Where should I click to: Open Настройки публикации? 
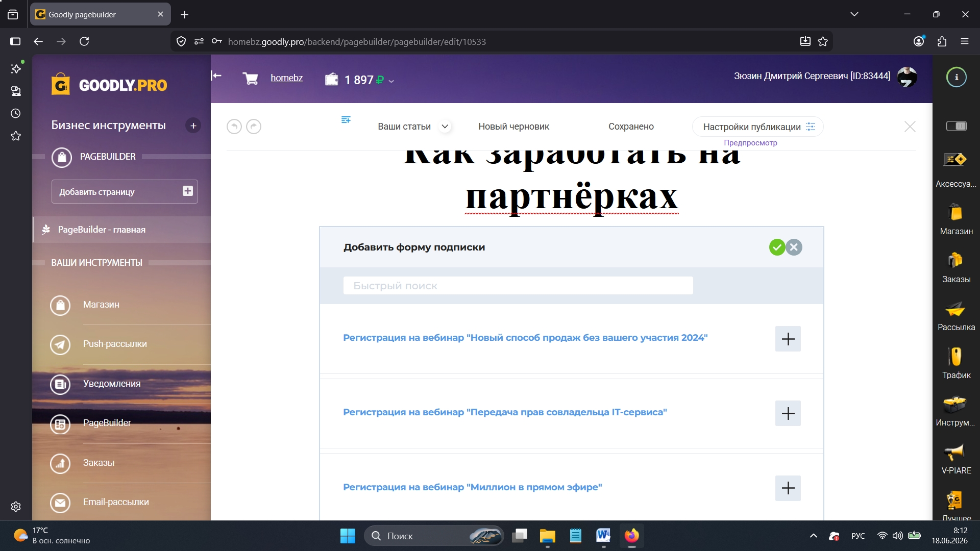pyautogui.click(x=757, y=127)
